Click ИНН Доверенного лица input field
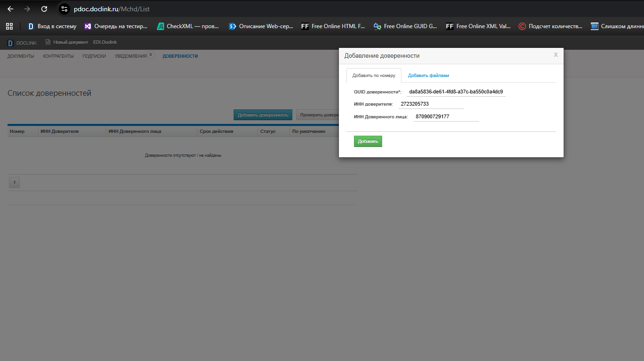Screen dimensions: 644x361 click(x=446, y=116)
